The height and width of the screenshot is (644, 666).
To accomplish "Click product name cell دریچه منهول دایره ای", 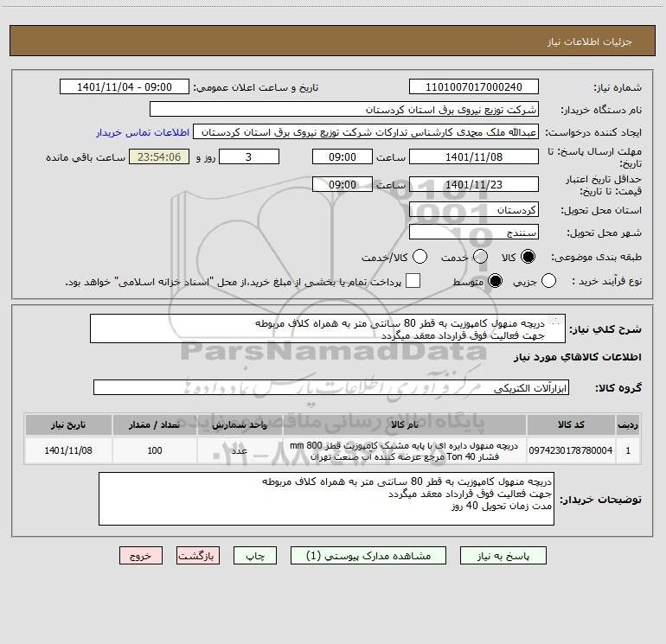I will [405, 451].
